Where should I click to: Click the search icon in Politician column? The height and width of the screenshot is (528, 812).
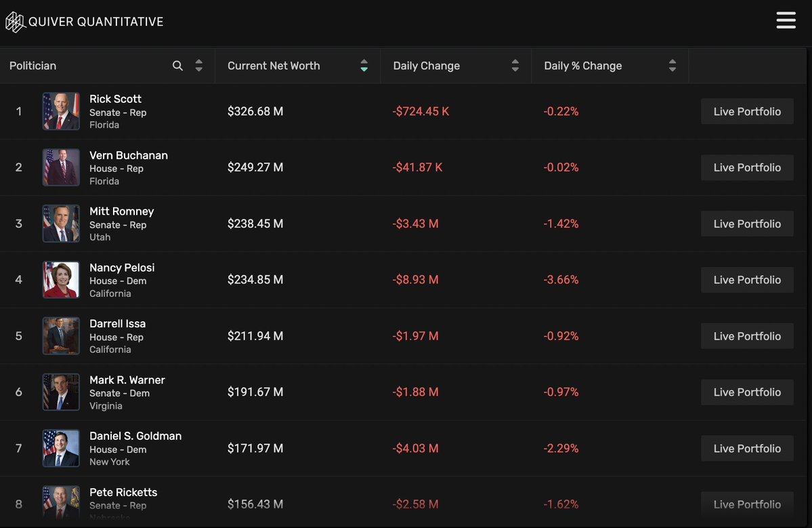point(177,66)
